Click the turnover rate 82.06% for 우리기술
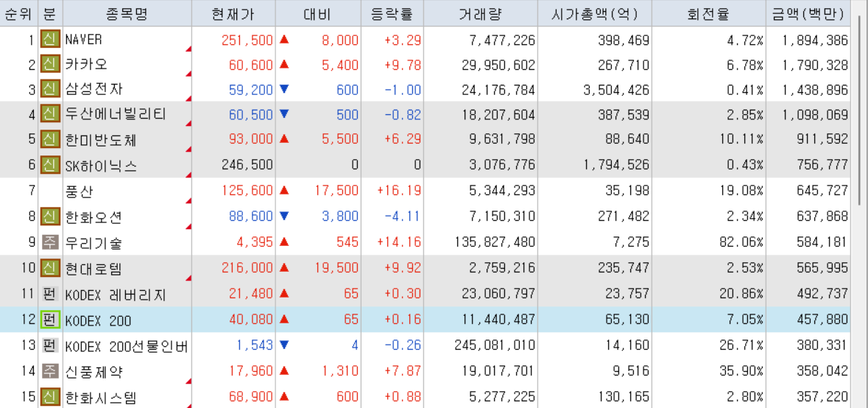The image size is (868, 408). coord(742,242)
